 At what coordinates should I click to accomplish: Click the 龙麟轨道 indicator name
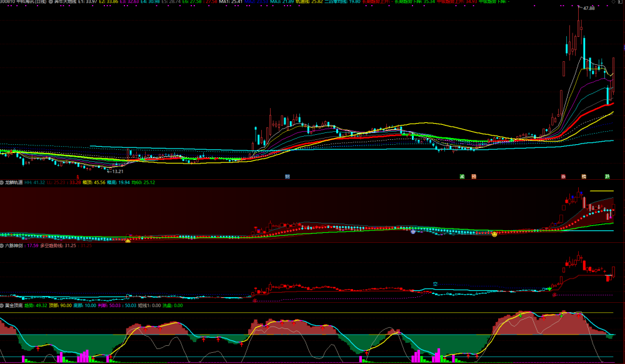tap(14, 182)
